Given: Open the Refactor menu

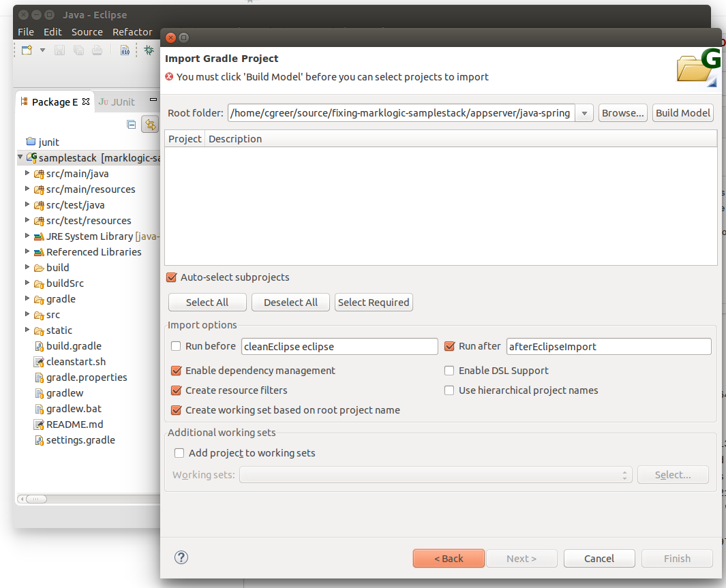Looking at the screenshot, I should pyautogui.click(x=132, y=31).
